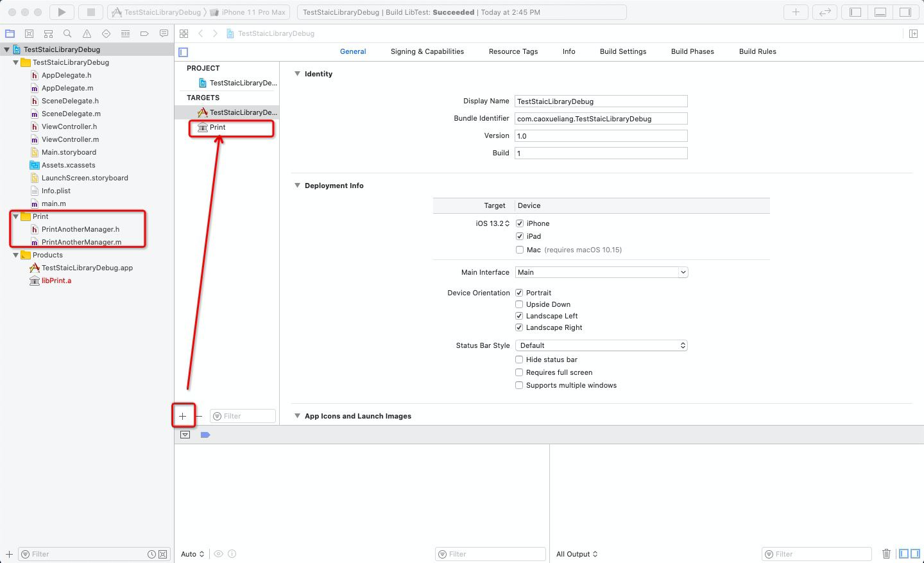Screen dimensions: 924x563
Task: Open the All Output console dropdown
Action: 577,554
